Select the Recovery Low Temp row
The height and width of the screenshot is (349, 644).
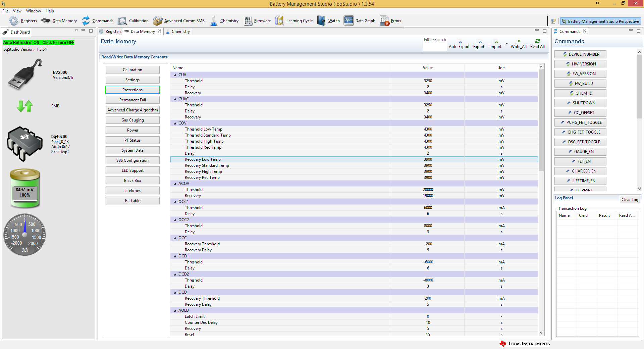354,159
